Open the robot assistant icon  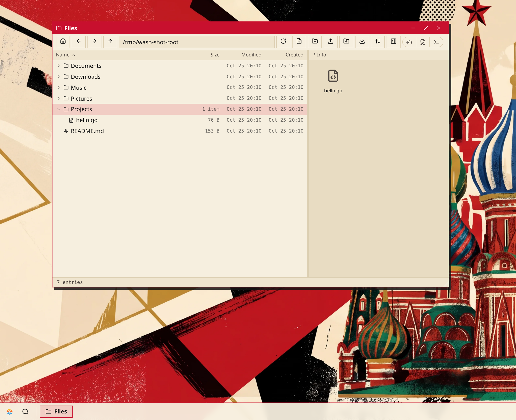click(409, 42)
